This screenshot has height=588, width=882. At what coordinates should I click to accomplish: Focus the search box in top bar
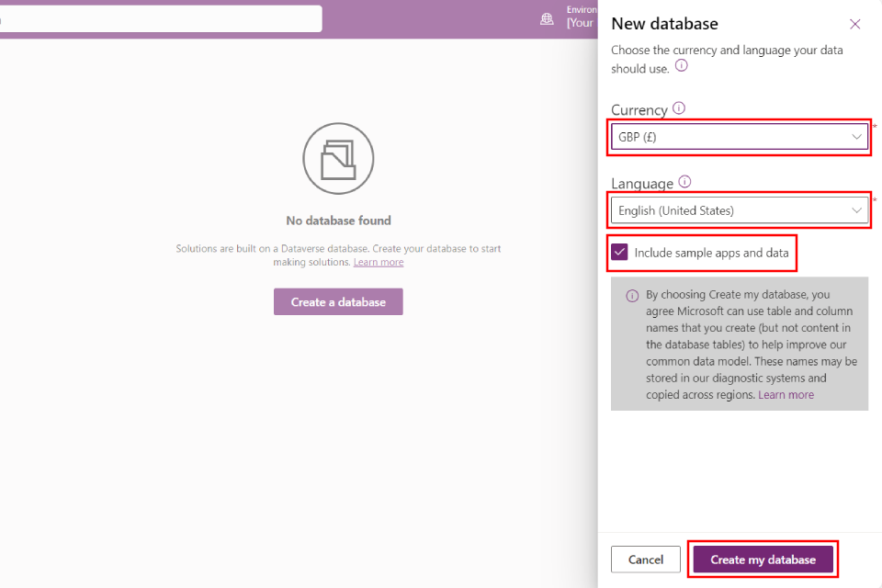pyautogui.click(x=161, y=18)
